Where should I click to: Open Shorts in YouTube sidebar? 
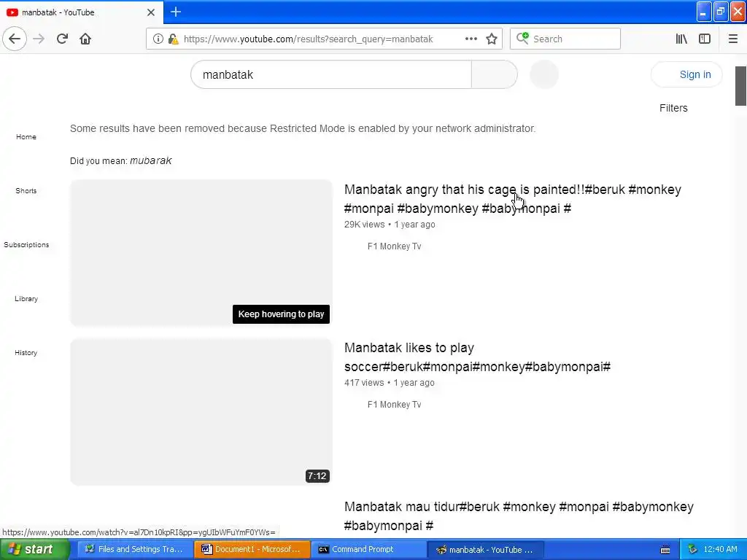pos(26,190)
